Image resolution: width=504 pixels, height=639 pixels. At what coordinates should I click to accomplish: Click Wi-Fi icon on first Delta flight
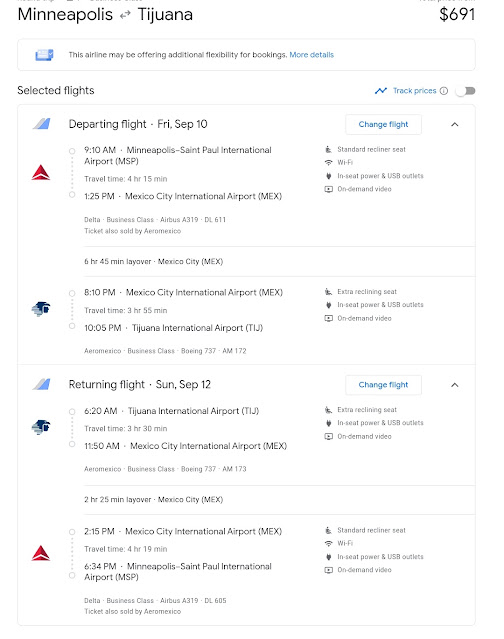tap(328, 163)
